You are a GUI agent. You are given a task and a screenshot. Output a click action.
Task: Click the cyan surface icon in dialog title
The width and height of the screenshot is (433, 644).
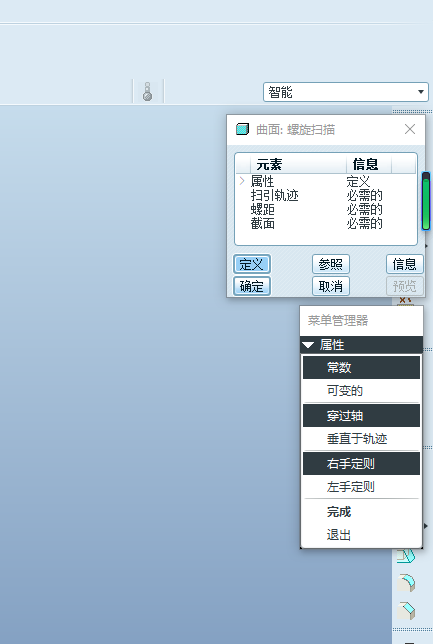pos(242,129)
